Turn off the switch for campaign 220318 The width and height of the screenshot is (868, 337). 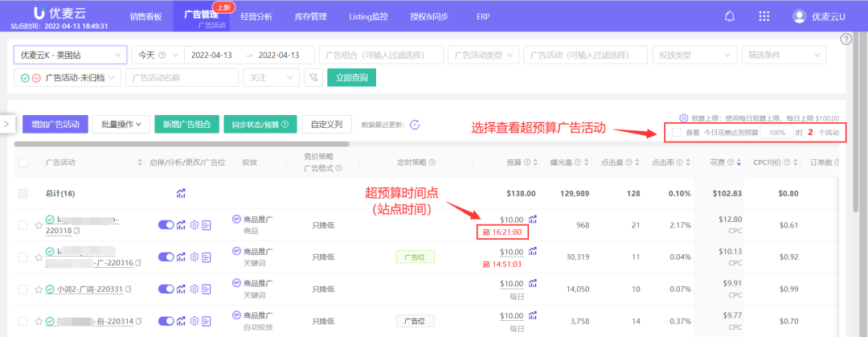166,225
